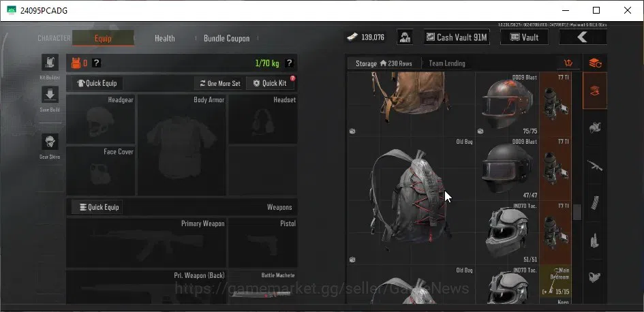This screenshot has width=644, height=312.
Task: Select the magazine category filter
Action: pyautogui.click(x=595, y=203)
